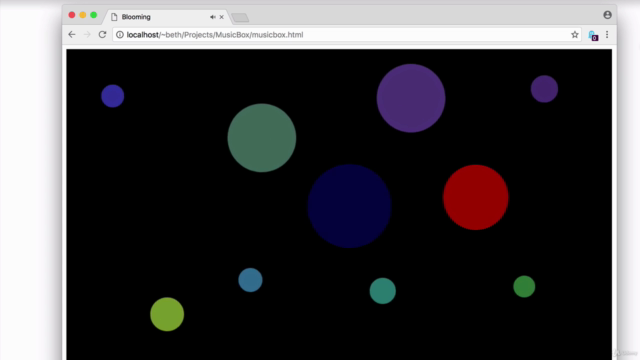Click the small green circle

point(524,286)
